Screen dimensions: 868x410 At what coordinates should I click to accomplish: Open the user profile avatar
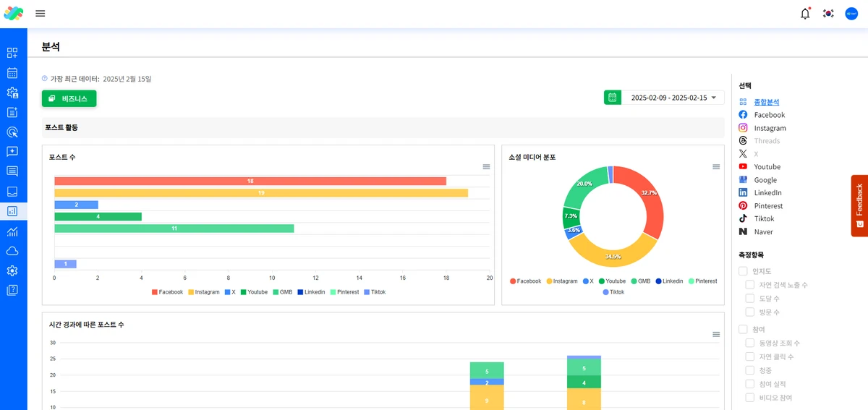851,13
